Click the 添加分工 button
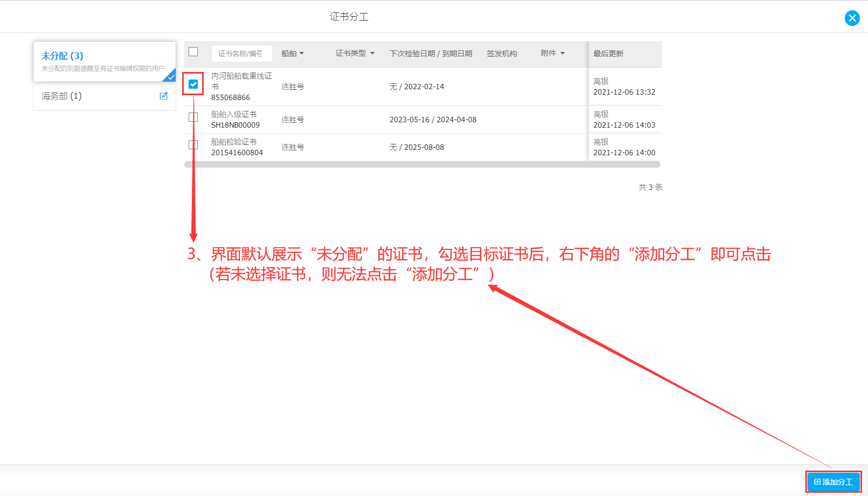Screen dimensions: 868x496 [833, 481]
